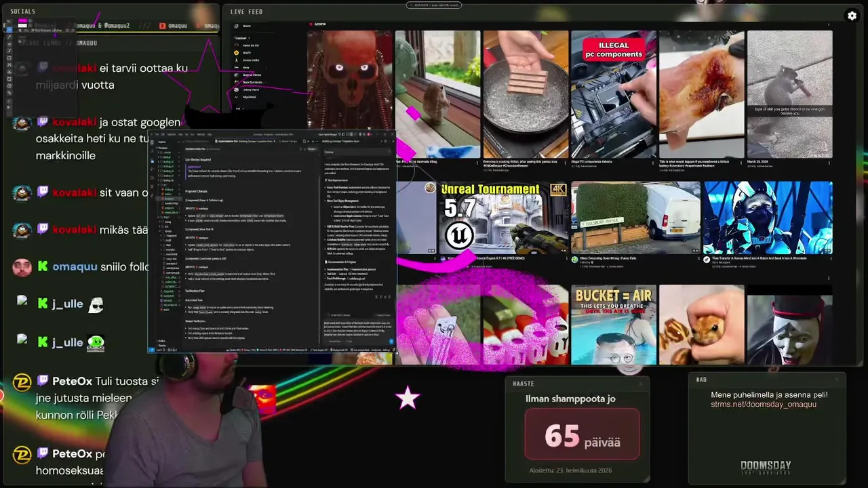868x488 pixels.
Task: Click the red Kick icon in socials ticker
Action: [x=163, y=26]
